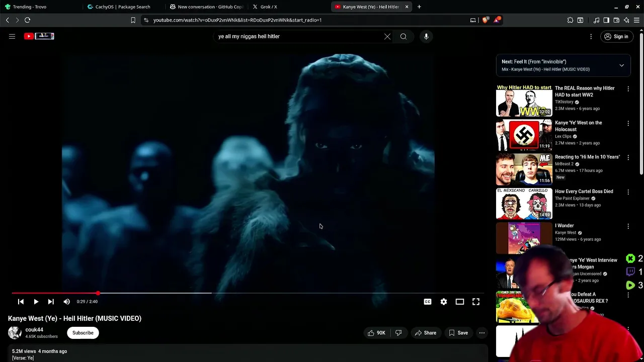Open the player settings gear
Viewport: 644px width, 362px height.
tap(444, 302)
